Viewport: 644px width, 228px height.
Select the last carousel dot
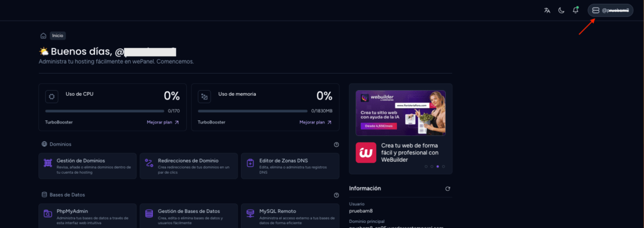(443, 167)
